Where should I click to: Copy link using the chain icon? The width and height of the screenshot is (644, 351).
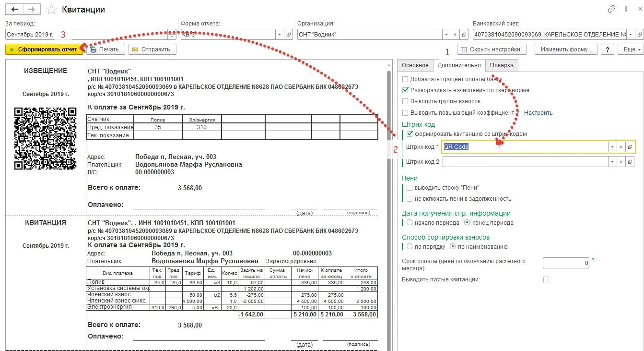pos(611,9)
